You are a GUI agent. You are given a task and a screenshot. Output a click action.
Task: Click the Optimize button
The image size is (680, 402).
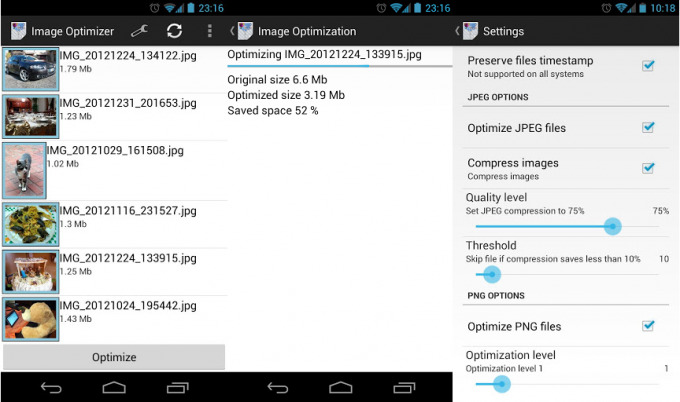click(114, 357)
